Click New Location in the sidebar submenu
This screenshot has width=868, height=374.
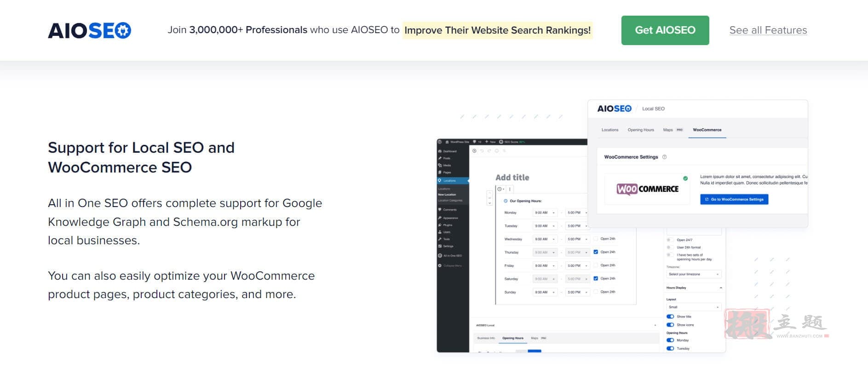coord(447,195)
